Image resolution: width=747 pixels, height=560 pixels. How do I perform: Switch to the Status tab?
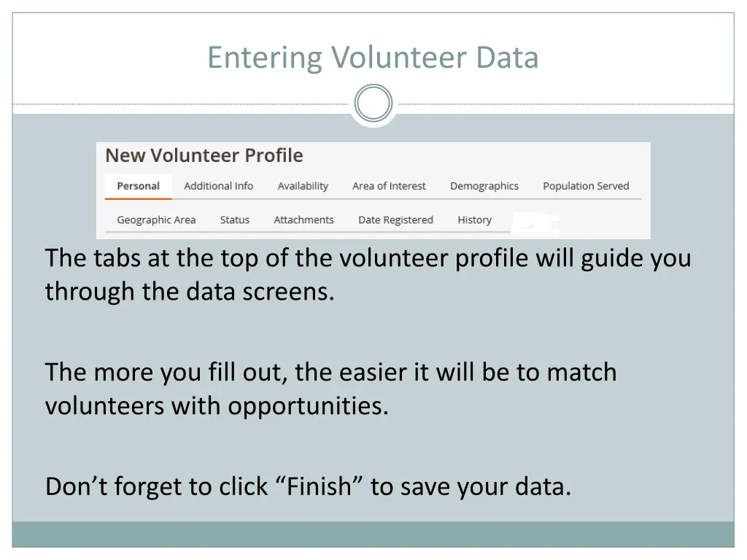(x=235, y=220)
